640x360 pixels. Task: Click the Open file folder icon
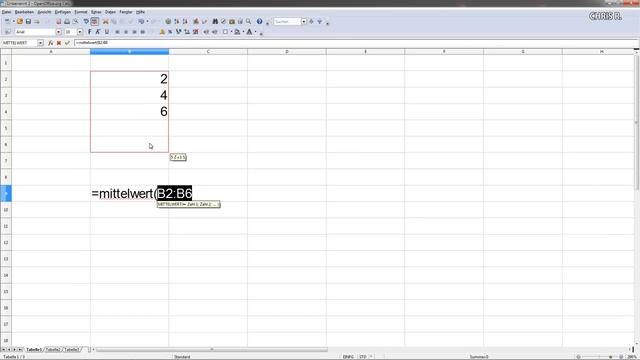(20, 21)
